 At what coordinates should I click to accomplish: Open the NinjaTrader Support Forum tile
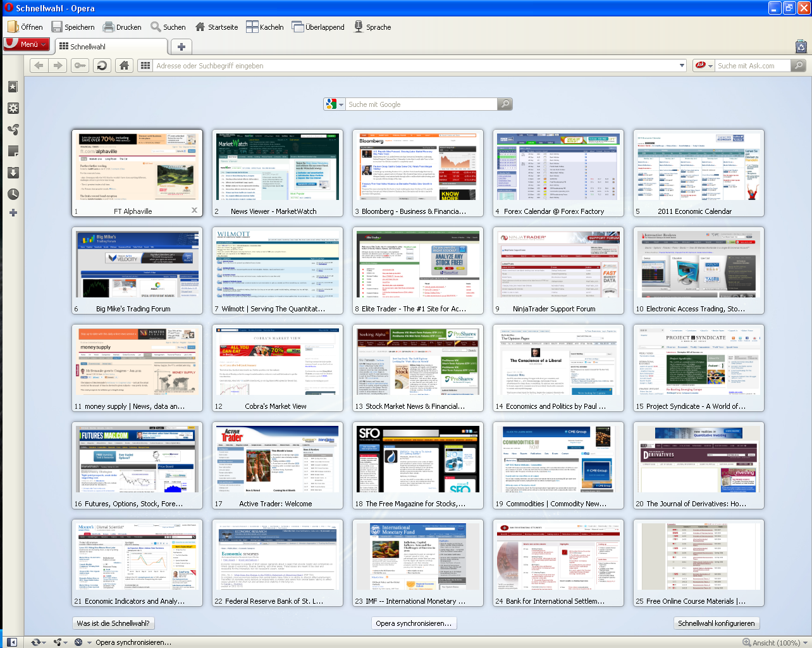coord(558,271)
